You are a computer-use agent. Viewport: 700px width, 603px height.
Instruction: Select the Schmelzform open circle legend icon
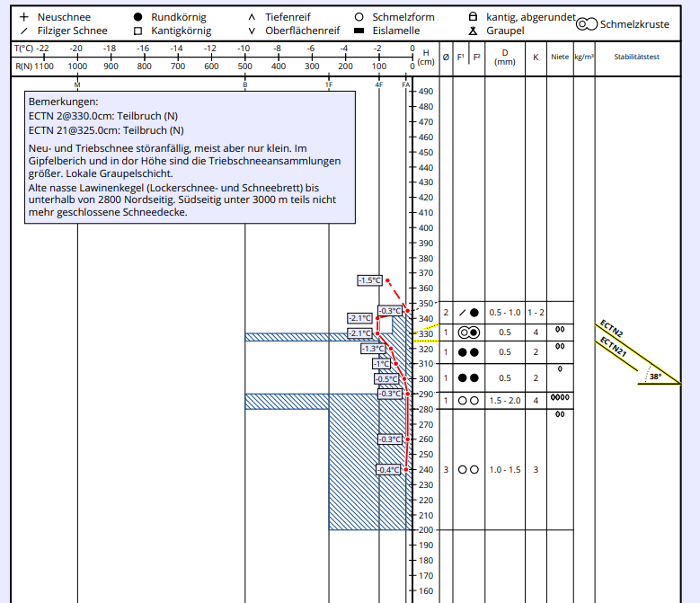359,17
